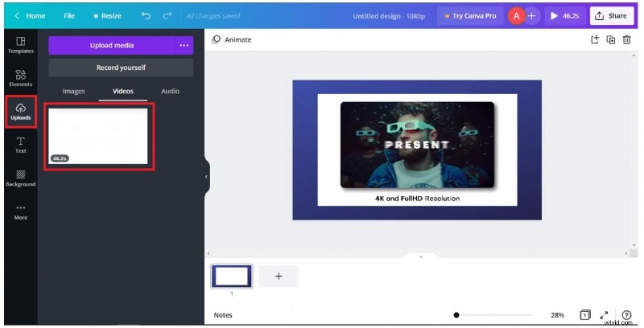Click the left arrow of horizontal scrollbar
The height and width of the screenshot is (328, 644).
tap(208, 254)
